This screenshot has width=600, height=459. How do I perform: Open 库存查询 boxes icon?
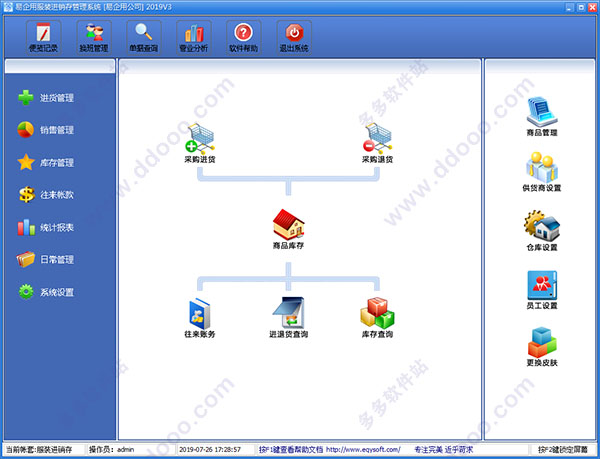[x=377, y=314]
